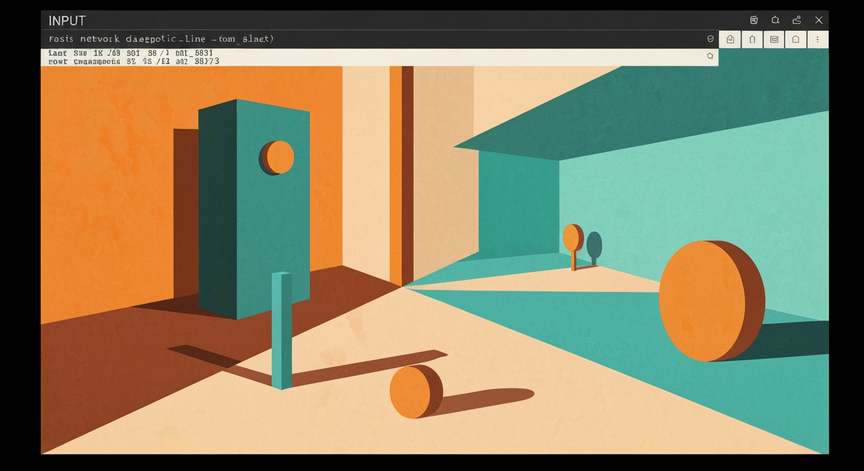Click the small orange sphere on the floor
The width and height of the screenshot is (864, 471).
(416, 392)
